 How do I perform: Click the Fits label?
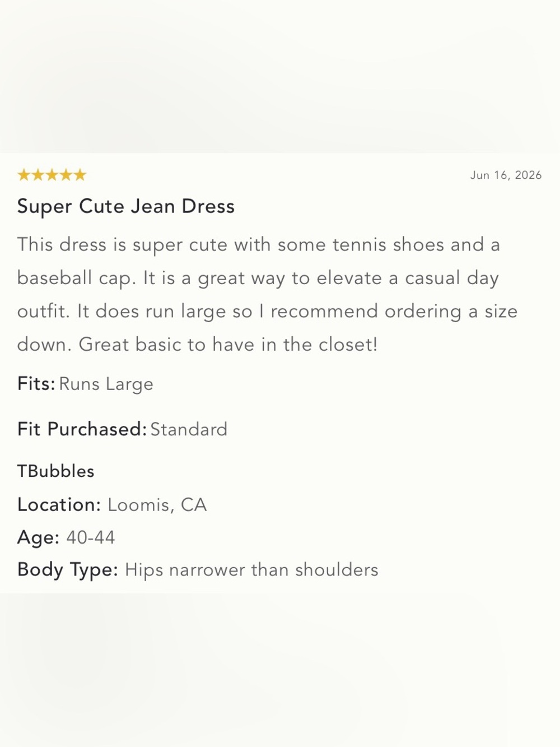tap(36, 384)
